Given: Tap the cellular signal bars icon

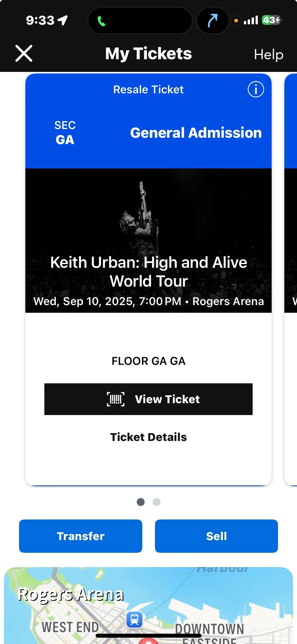Looking at the screenshot, I should (251, 20).
